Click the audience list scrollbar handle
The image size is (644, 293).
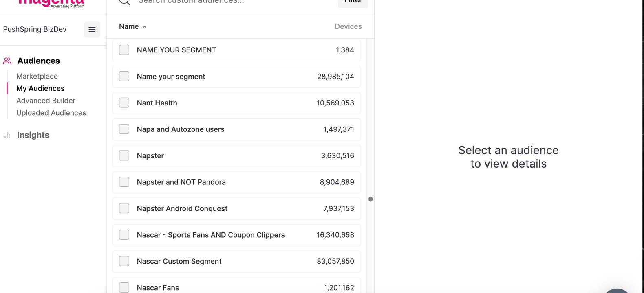coord(370,199)
